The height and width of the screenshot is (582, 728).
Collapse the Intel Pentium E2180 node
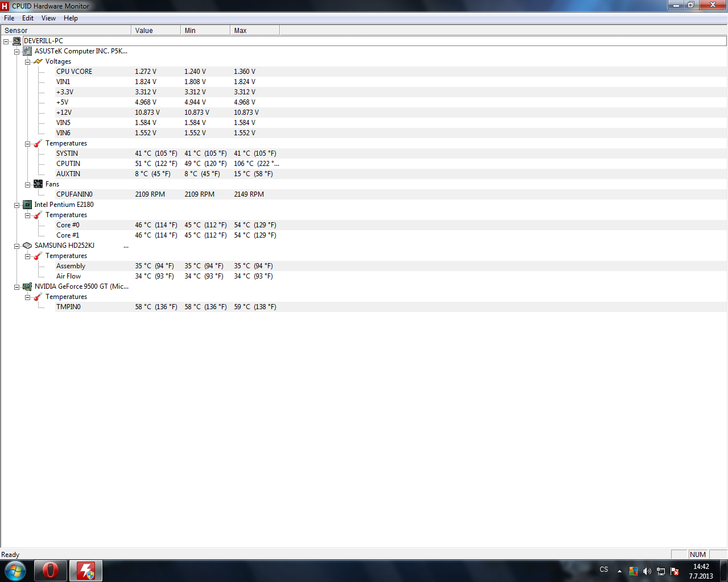click(16, 205)
